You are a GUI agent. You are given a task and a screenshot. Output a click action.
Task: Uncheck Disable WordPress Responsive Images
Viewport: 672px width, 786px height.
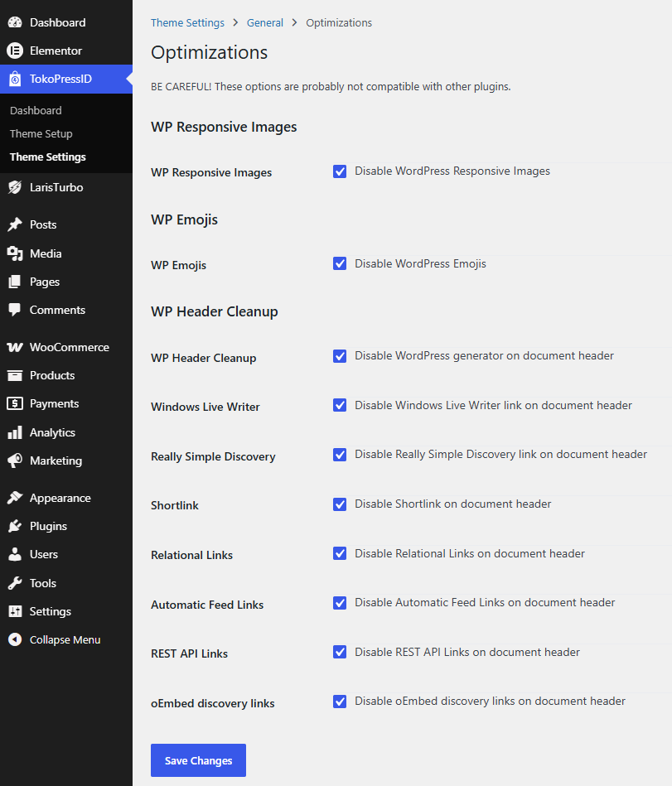(340, 171)
